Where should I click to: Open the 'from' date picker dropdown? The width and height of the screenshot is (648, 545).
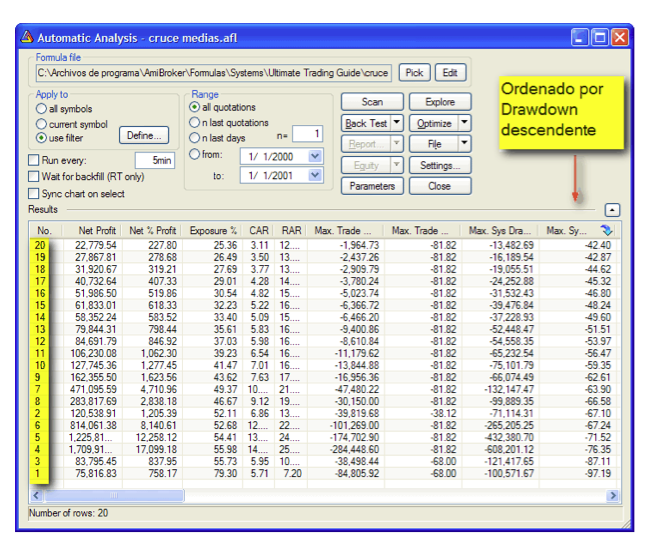pos(315,156)
